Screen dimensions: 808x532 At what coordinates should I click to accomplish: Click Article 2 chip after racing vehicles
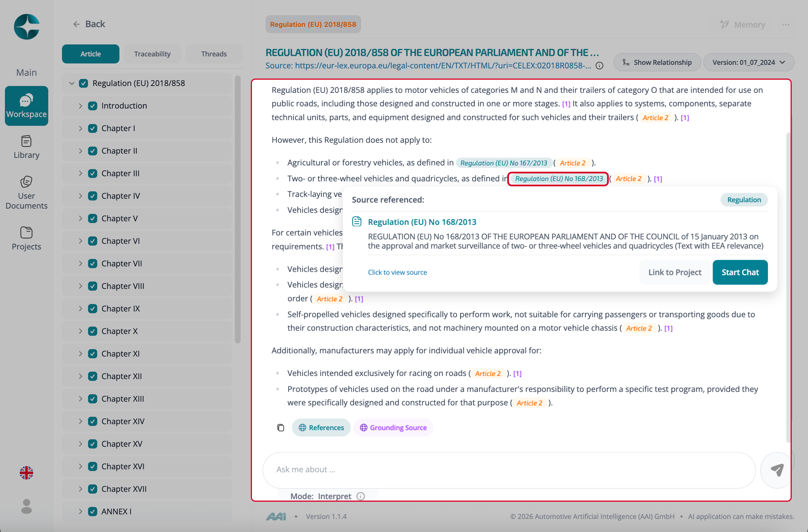pos(488,373)
